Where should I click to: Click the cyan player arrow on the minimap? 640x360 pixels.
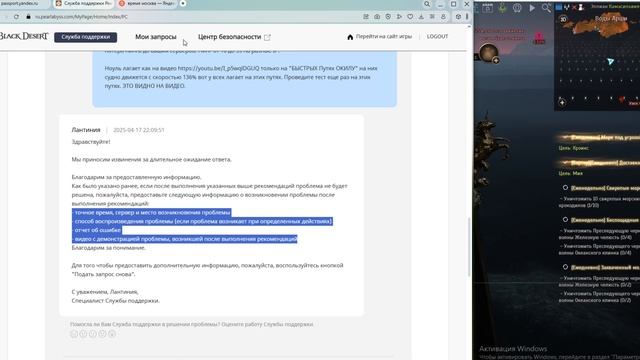coord(610,61)
